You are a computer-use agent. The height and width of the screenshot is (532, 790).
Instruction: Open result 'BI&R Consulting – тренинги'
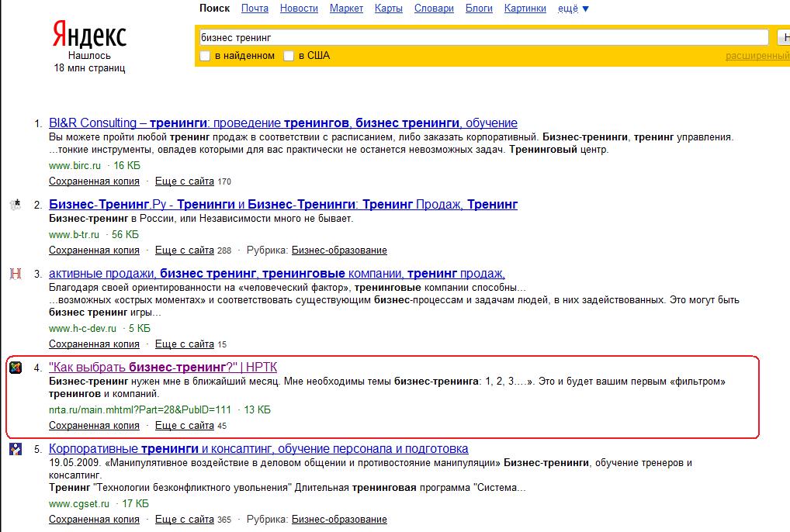(x=283, y=123)
